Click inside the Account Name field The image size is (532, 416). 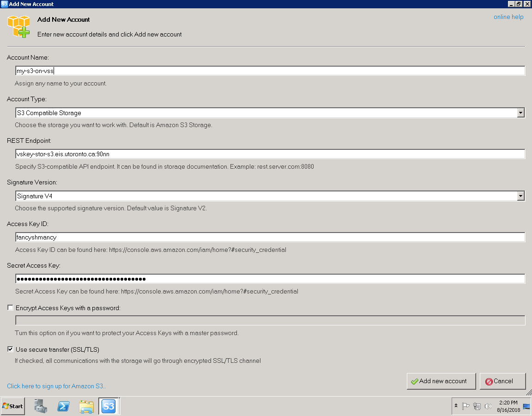185,70
